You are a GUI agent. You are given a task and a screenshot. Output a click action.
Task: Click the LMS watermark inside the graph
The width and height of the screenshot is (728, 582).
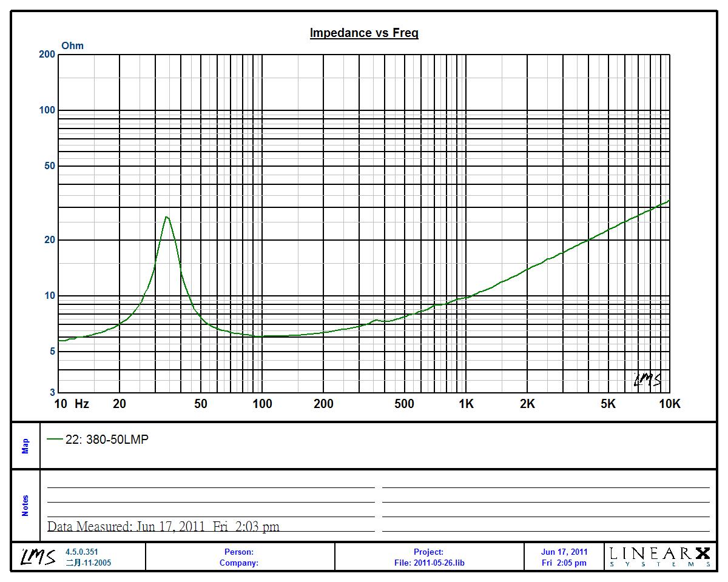647,380
